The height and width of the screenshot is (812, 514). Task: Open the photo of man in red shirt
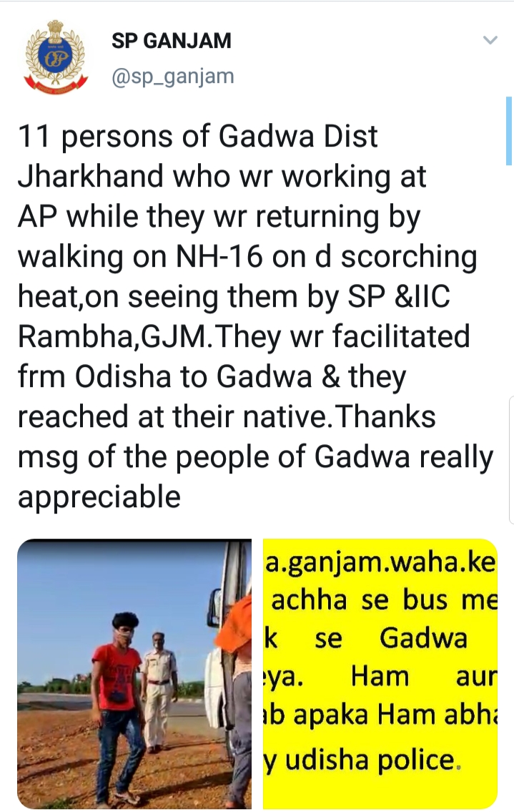click(134, 674)
